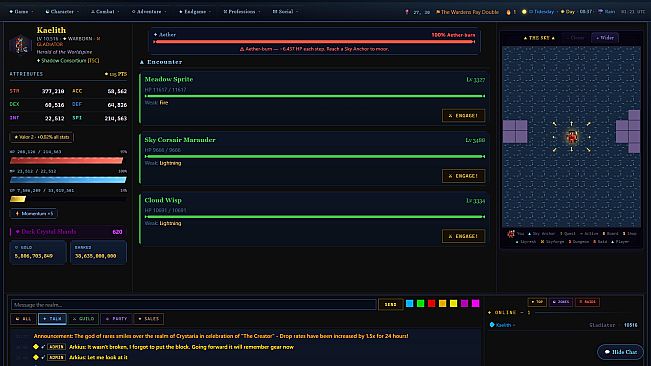Switch to the Talk chat tab
651x366 pixels.
(52, 319)
